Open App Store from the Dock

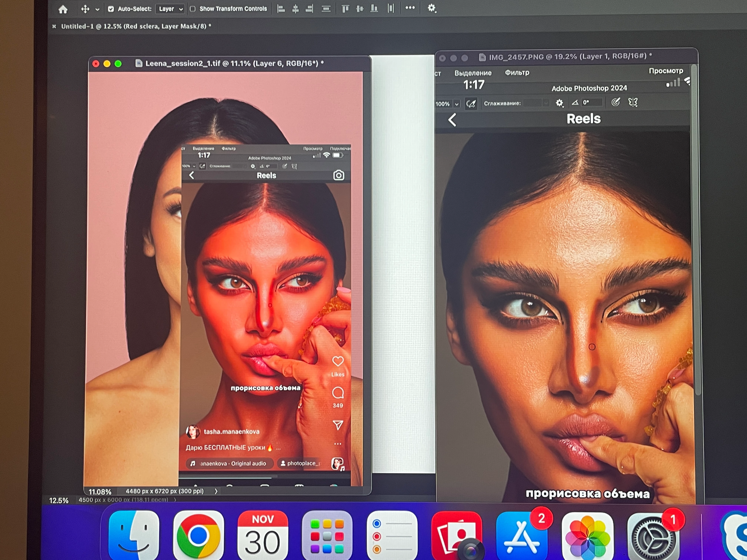tap(521, 537)
